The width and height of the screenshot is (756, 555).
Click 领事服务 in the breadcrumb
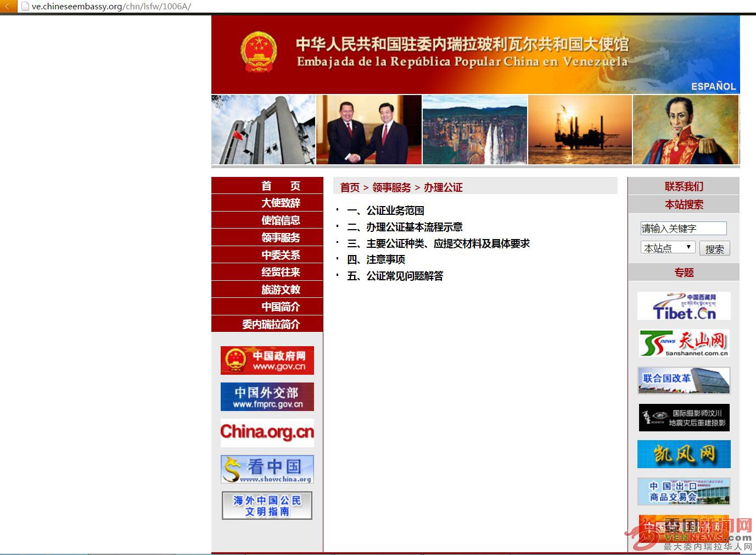click(x=391, y=187)
